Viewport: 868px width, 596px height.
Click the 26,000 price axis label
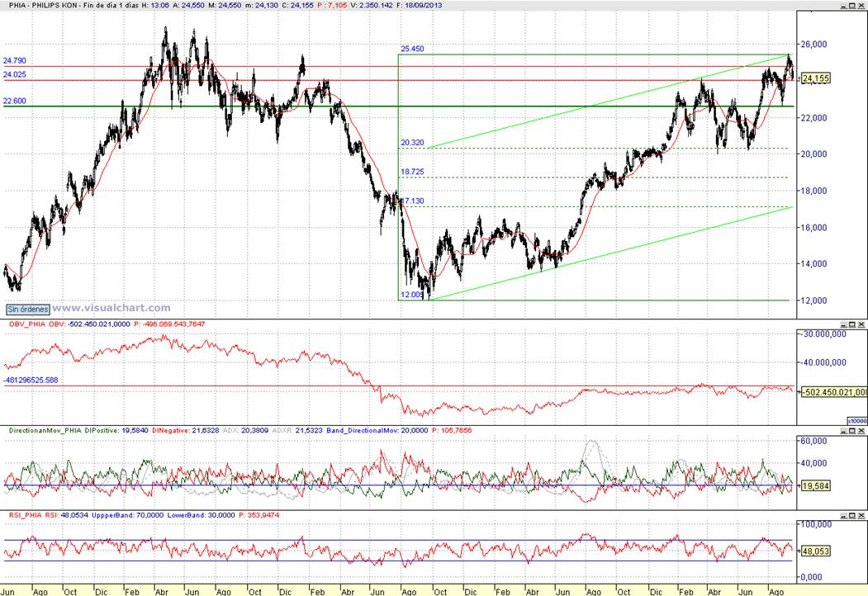(x=813, y=45)
